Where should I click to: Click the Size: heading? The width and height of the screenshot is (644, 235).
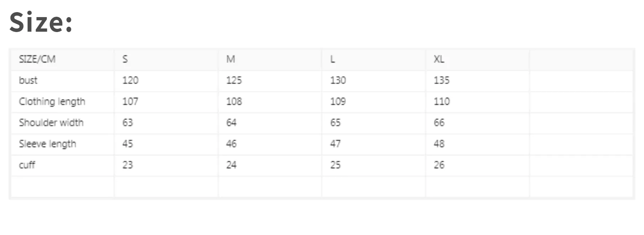(41, 22)
